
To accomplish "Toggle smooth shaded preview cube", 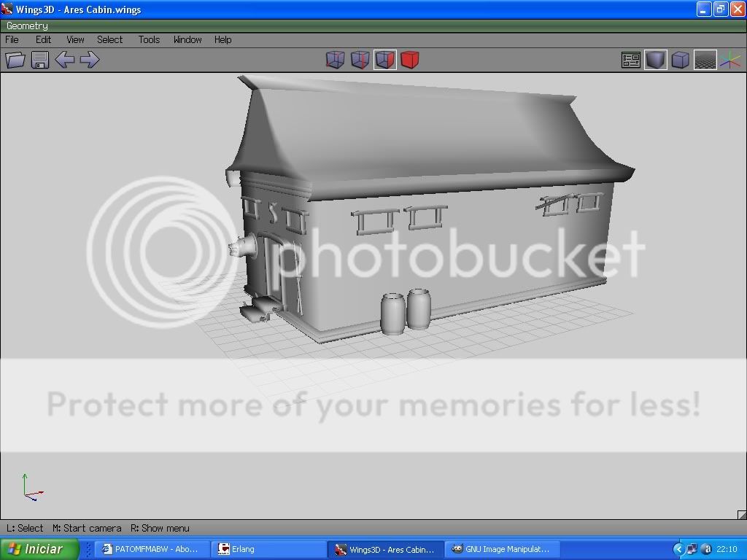I will point(656,60).
